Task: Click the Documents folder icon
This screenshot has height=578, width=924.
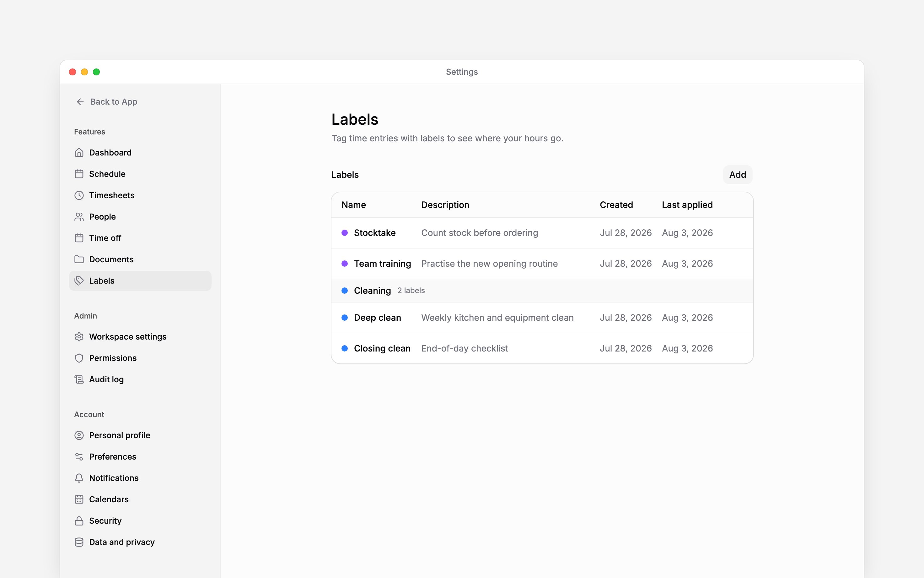Action: tap(79, 259)
